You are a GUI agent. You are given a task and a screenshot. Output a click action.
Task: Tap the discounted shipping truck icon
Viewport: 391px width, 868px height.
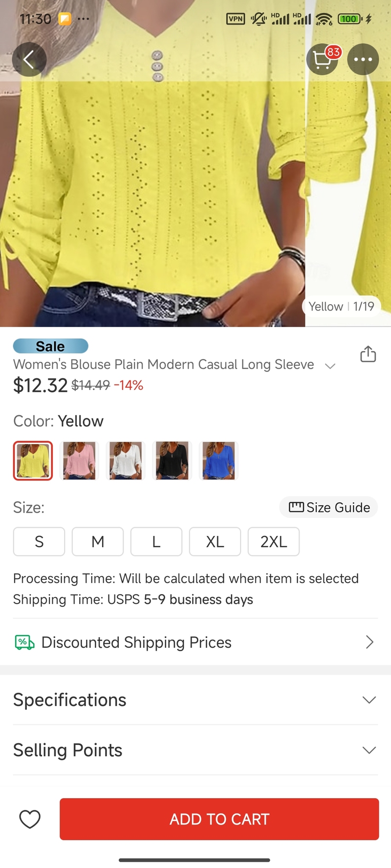pos(24,642)
